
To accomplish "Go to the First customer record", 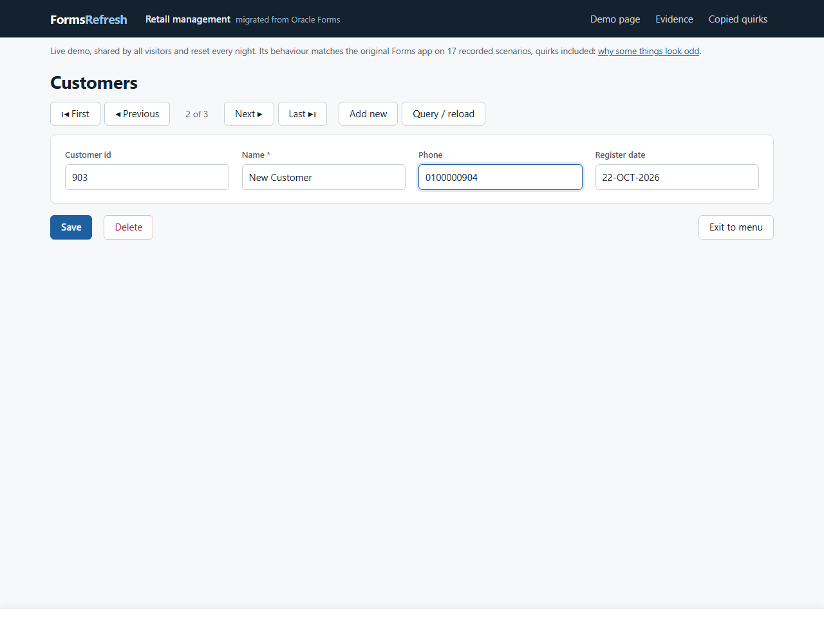I will (x=75, y=114).
